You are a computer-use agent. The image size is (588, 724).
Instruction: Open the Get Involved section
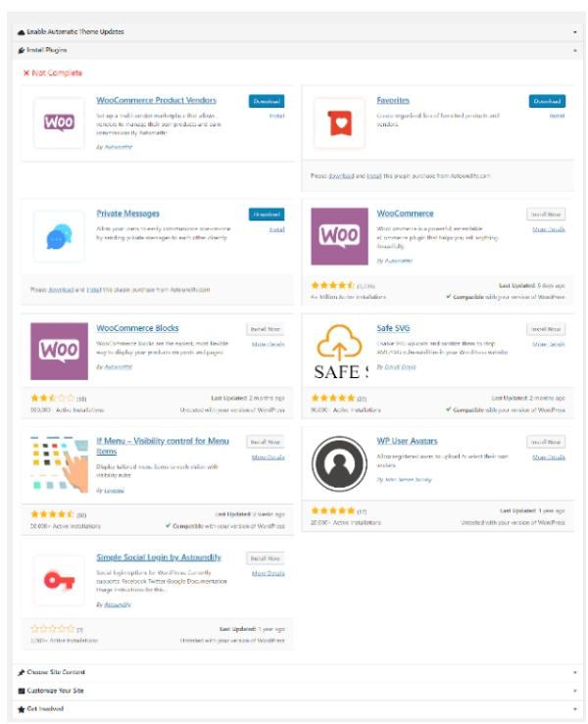[x=294, y=707]
